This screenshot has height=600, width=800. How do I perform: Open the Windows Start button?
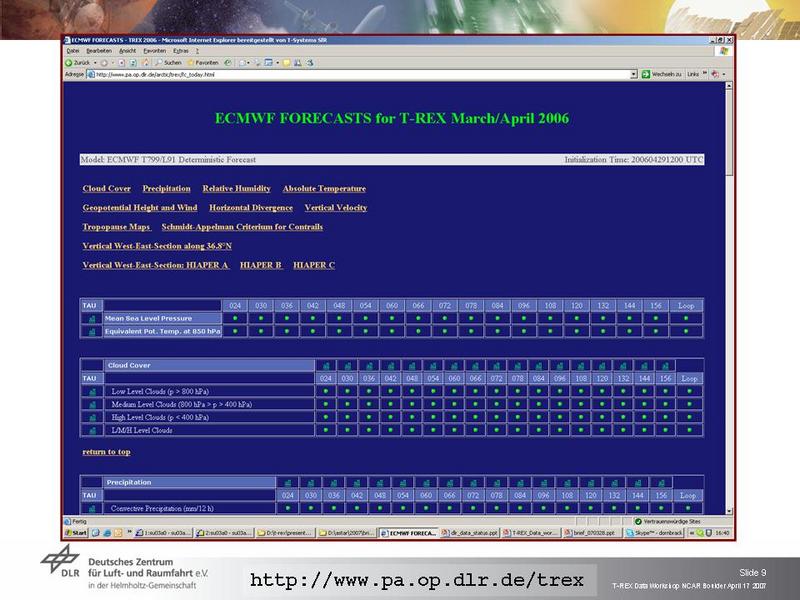76,533
